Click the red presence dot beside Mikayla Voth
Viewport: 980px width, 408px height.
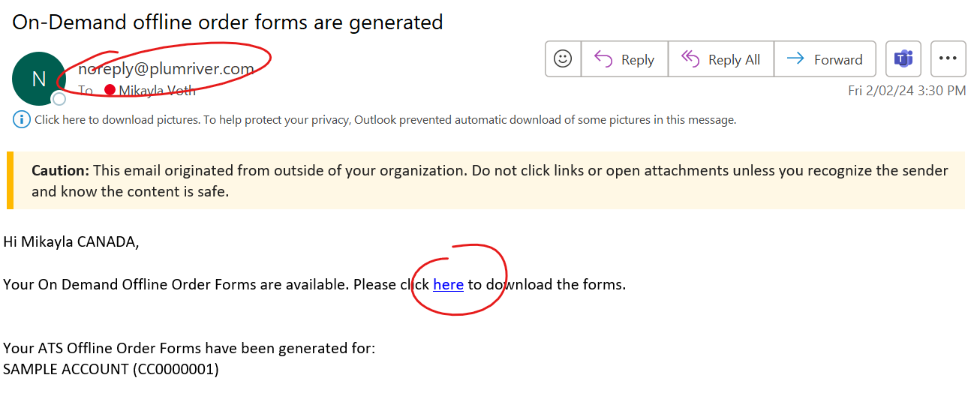[110, 90]
